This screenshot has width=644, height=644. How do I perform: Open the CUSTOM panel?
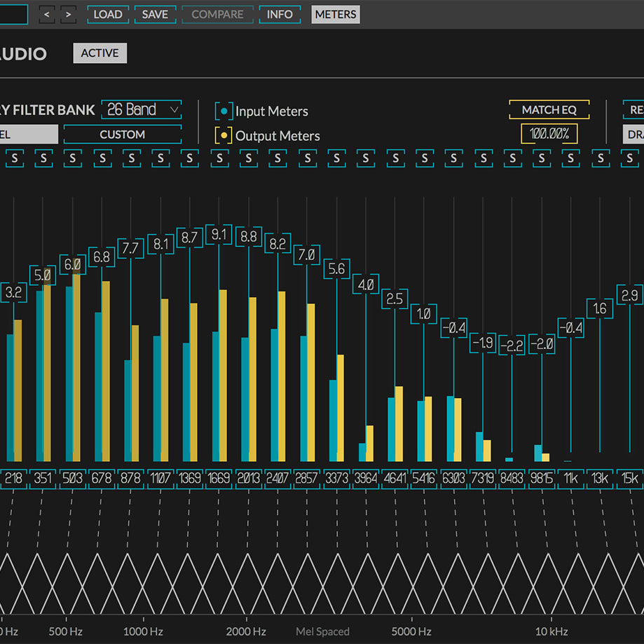[123, 135]
